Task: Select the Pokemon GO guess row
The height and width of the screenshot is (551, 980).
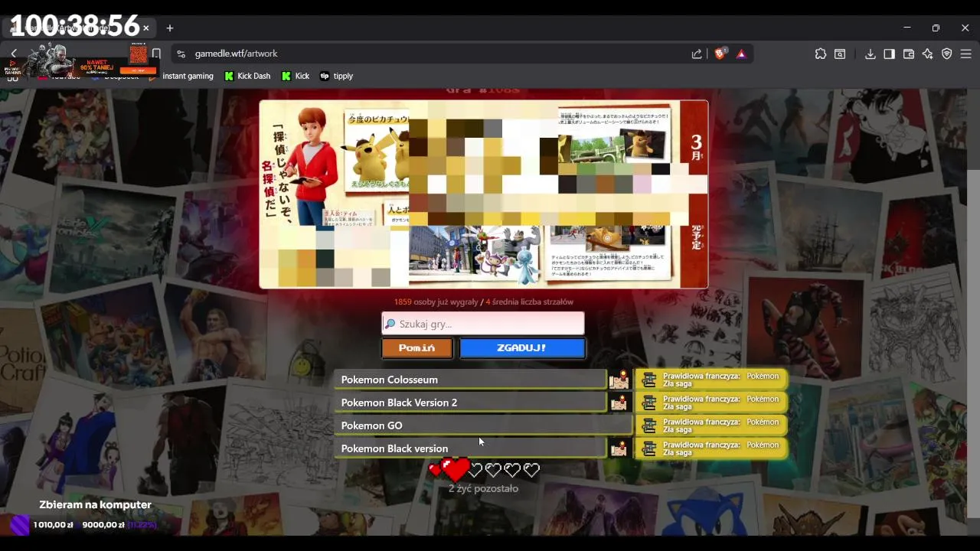Action: (482, 425)
